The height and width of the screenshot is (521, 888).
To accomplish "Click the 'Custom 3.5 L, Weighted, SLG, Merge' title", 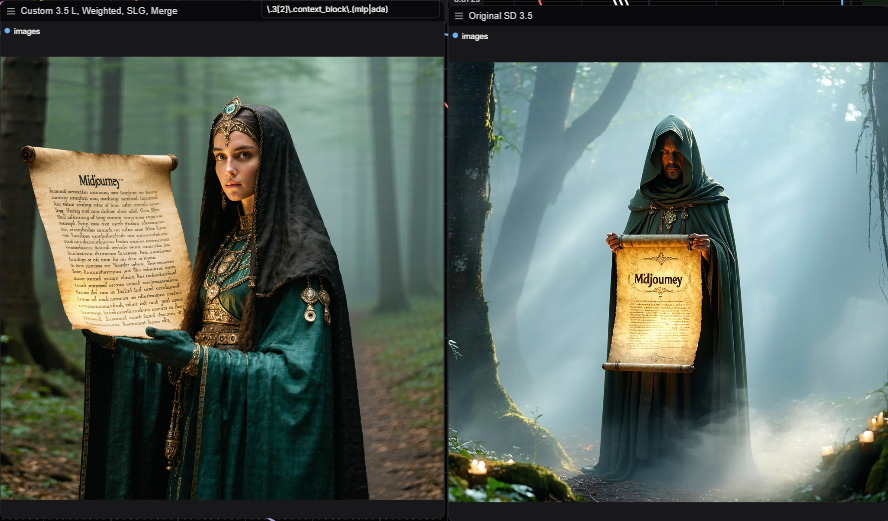I will (x=99, y=11).
